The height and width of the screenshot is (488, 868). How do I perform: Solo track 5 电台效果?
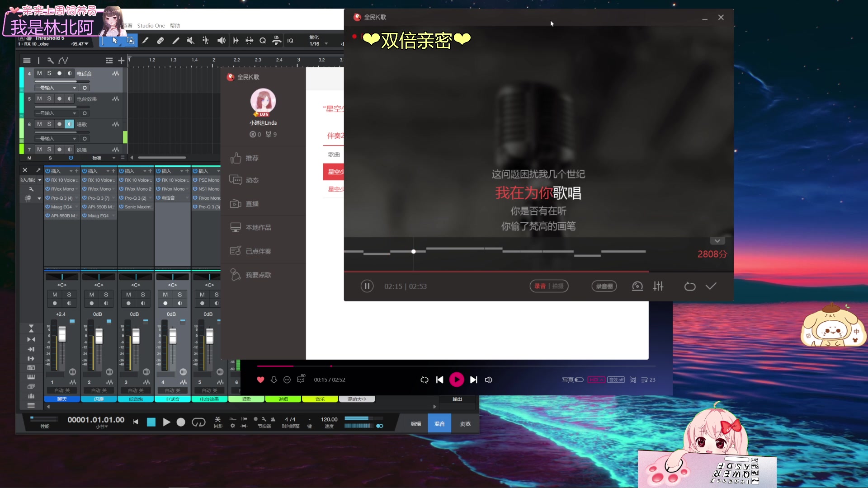pos(49,99)
